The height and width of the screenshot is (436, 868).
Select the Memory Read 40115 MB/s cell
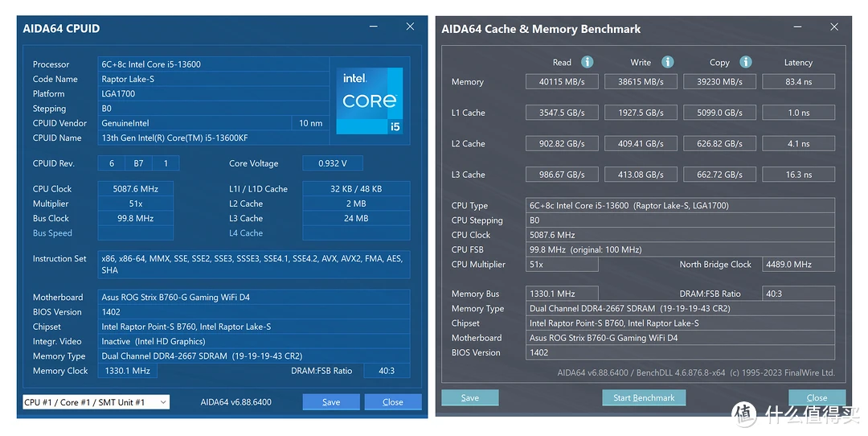[562, 82]
